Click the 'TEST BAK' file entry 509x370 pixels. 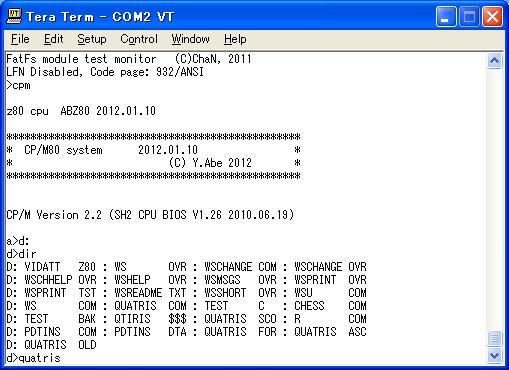[60, 319]
